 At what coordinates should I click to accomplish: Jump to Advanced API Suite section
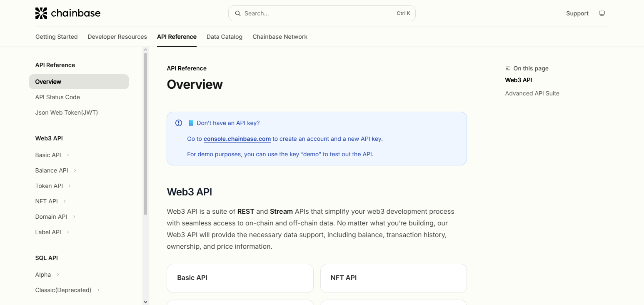[532, 93]
